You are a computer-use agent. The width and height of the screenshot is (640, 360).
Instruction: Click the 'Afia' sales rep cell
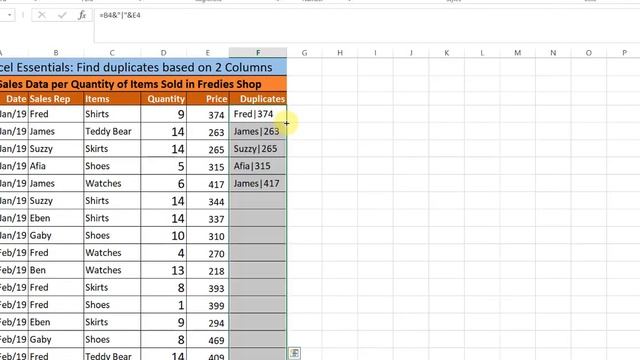click(x=56, y=166)
